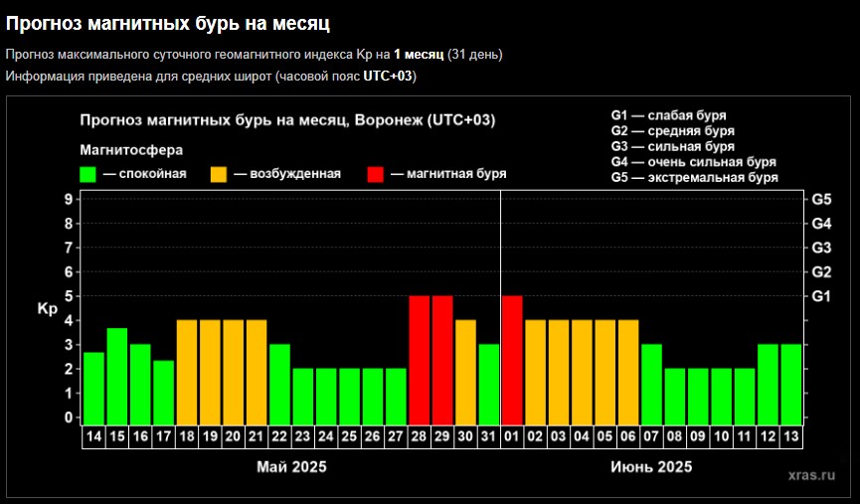Click the G5 storm level axis label

[x=821, y=199]
